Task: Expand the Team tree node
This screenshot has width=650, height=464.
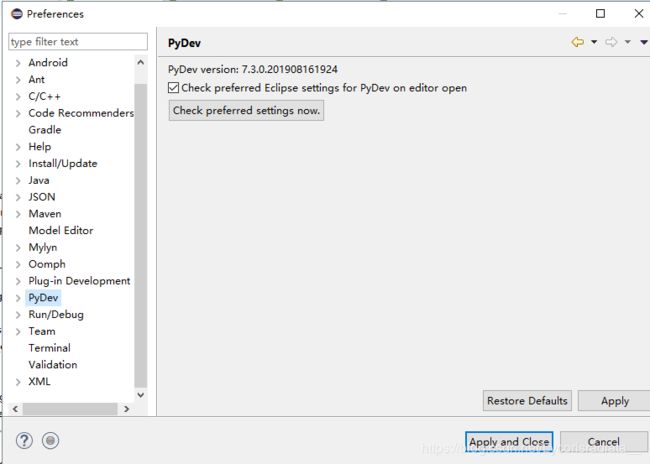Action: (x=18, y=331)
